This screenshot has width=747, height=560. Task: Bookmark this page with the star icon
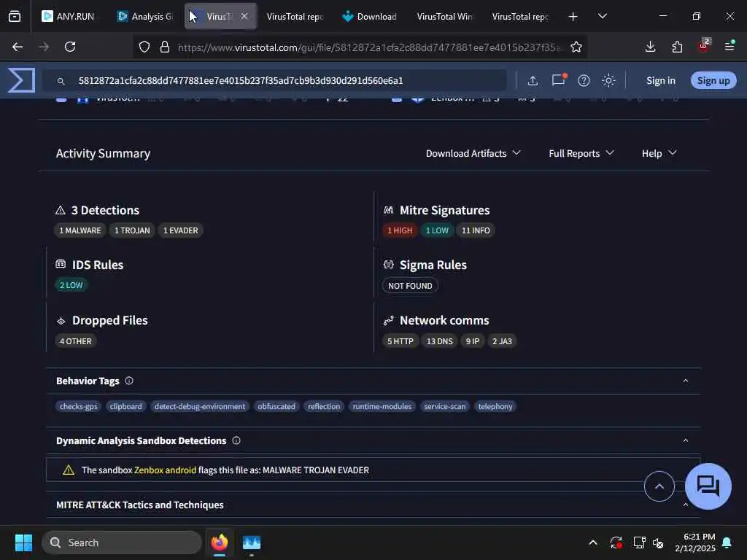click(576, 47)
